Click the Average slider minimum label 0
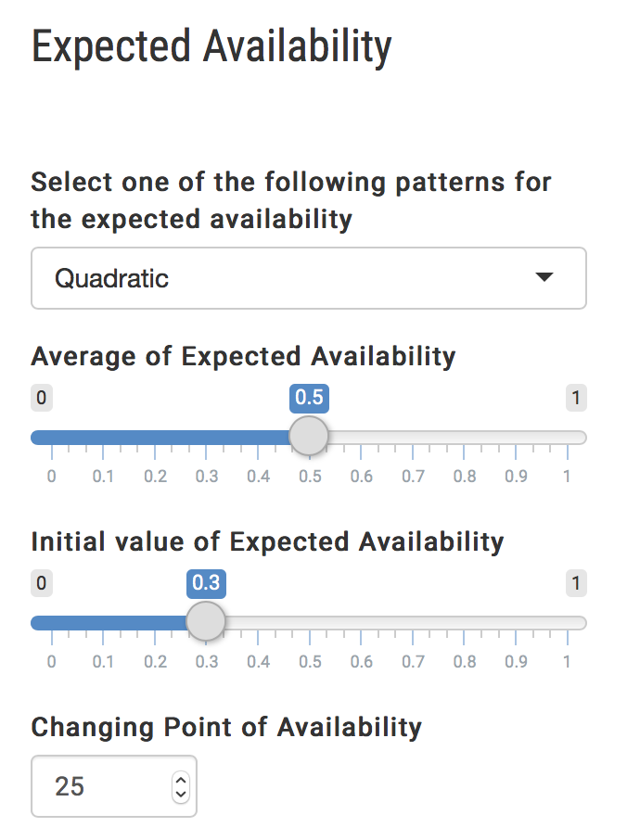 (x=41, y=399)
